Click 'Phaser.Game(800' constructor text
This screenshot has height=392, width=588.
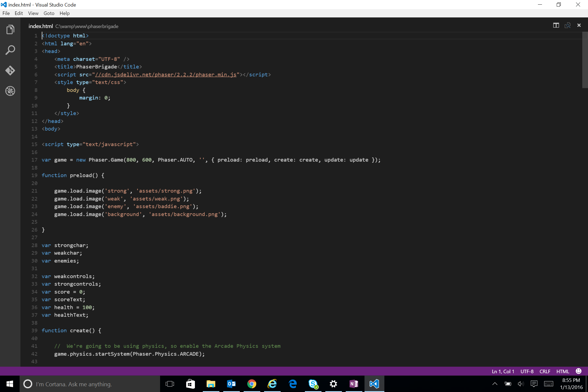pyautogui.click(x=112, y=160)
